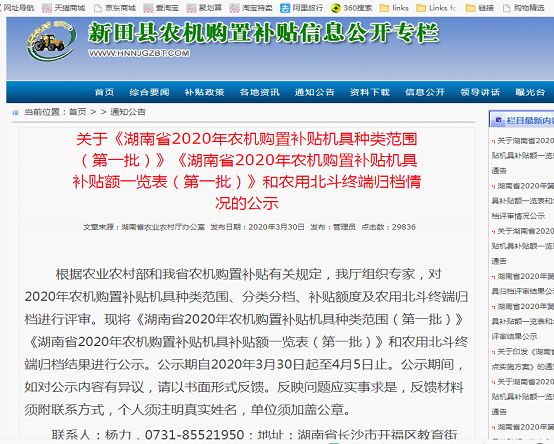Open the 补贴政策 nav menu

[205, 92]
